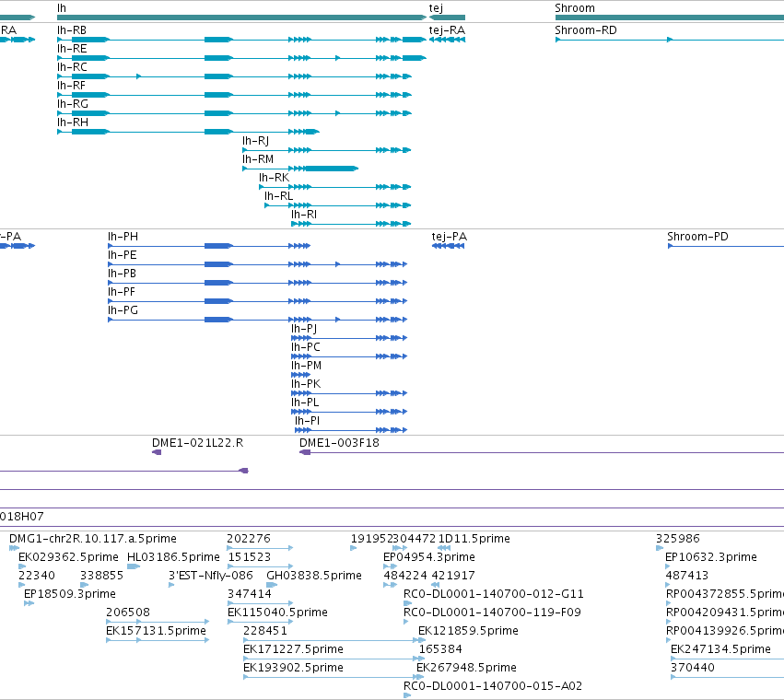This screenshot has width=784, height=700.
Task: Click EST feature 370440
Action: tap(693, 668)
